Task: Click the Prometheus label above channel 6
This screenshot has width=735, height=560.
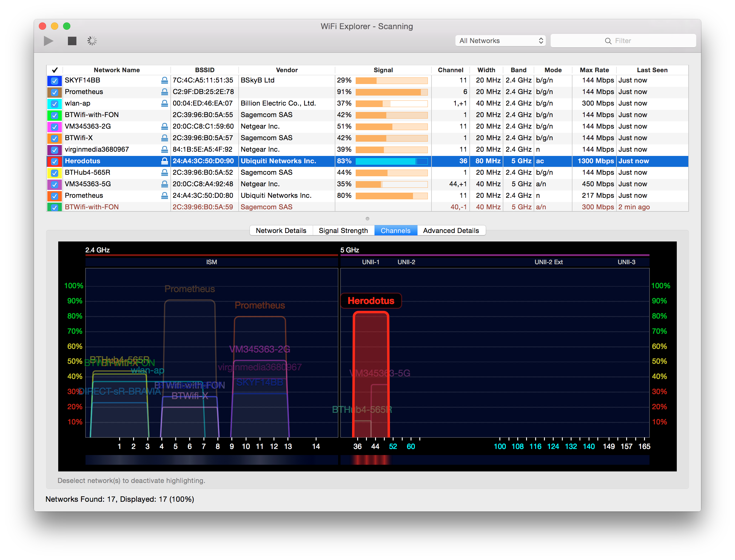Action: pyautogui.click(x=190, y=289)
